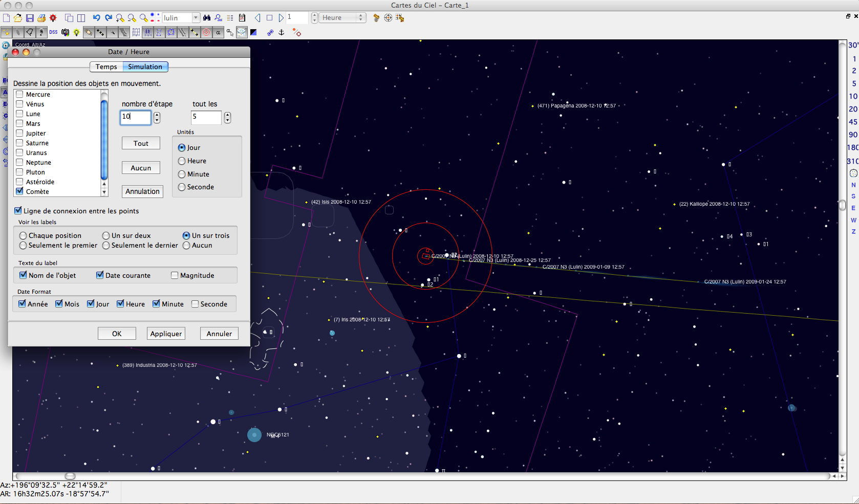Open the Heure time unit dropdown
Screen dimensions: 859x504
pos(360,18)
